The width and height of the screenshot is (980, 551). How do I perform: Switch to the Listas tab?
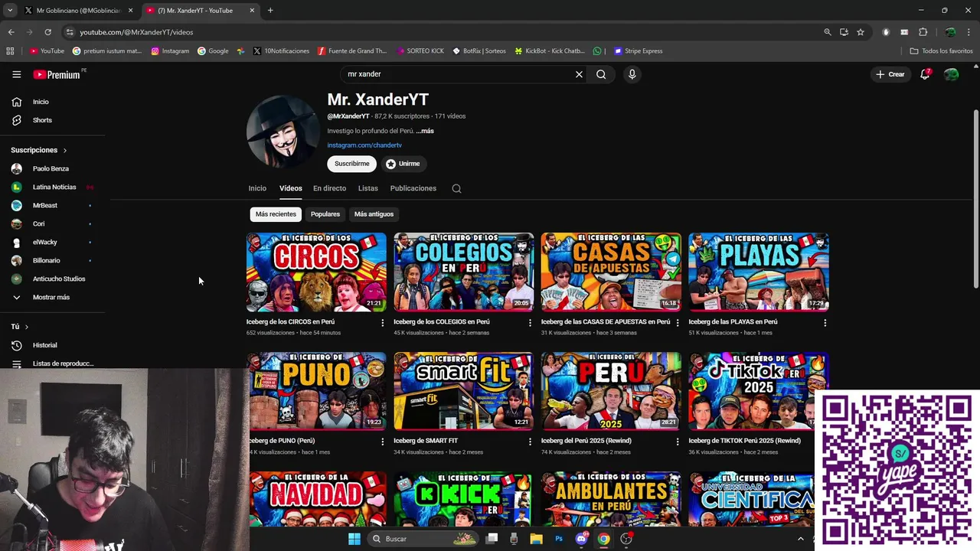[x=367, y=188]
